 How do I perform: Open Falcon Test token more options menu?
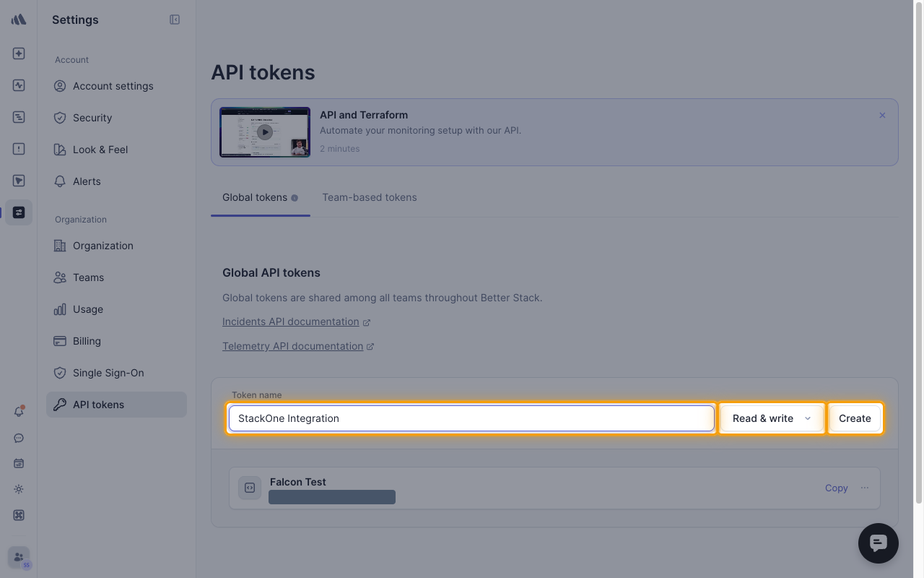click(x=865, y=488)
